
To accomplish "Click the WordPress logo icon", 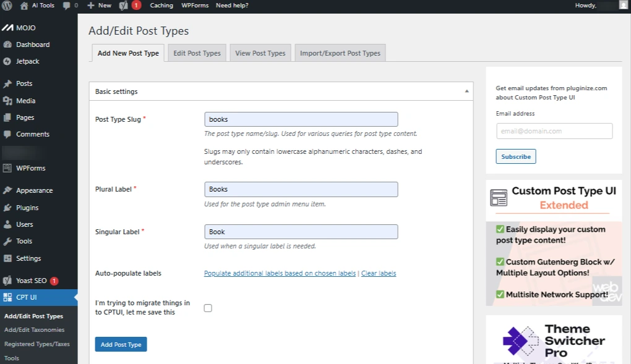I will pos(7,6).
